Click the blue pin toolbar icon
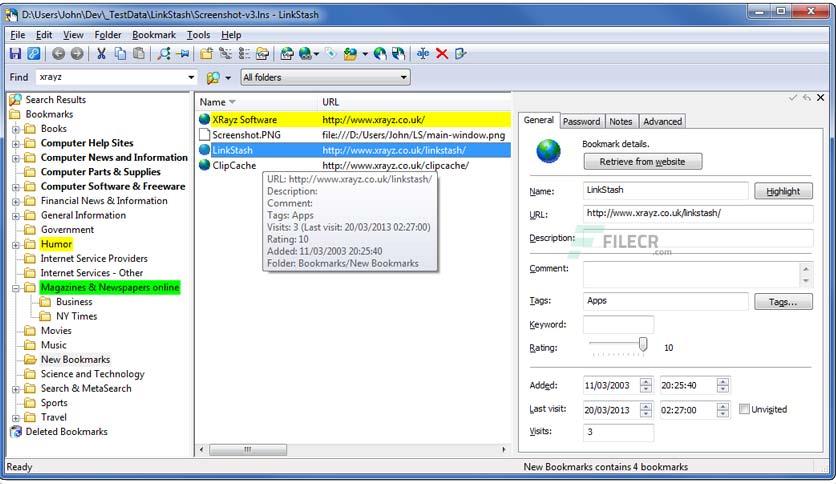This screenshot has height=484, width=836. pyautogui.click(x=183, y=53)
